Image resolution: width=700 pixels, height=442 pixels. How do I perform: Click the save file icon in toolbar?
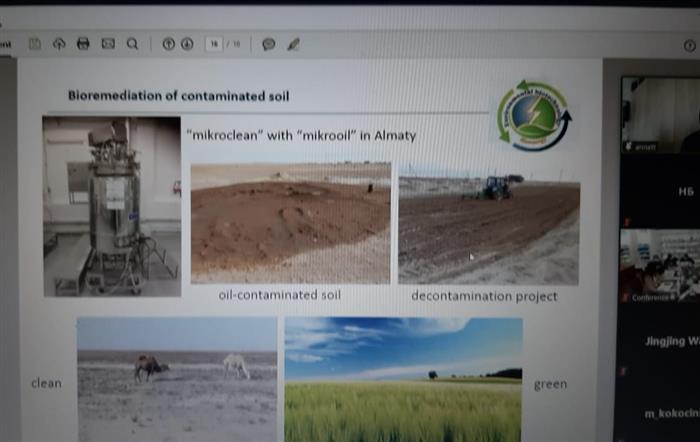tap(35, 44)
